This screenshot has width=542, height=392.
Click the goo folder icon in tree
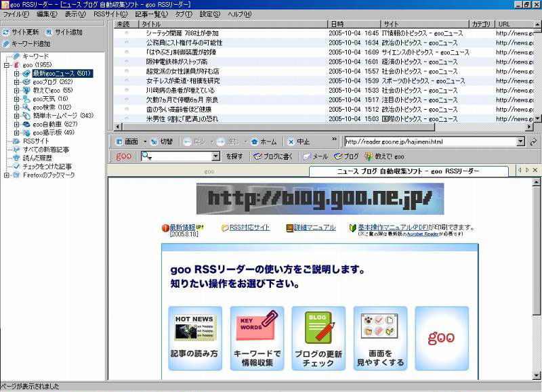(16, 65)
